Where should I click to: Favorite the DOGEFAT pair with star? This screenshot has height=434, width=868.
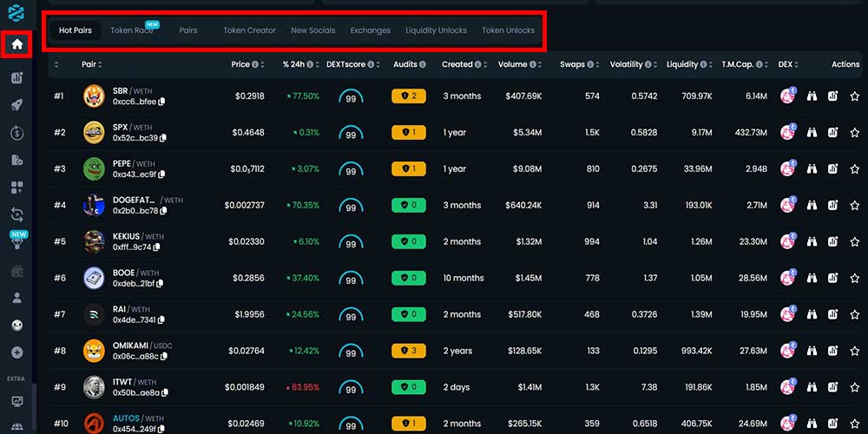(x=855, y=206)
